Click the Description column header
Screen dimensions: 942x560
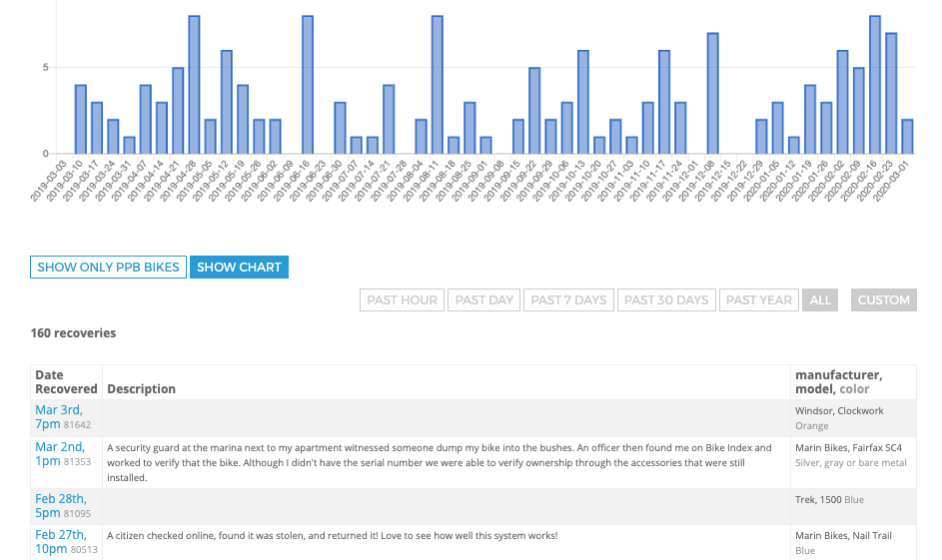tap(141, 388)
